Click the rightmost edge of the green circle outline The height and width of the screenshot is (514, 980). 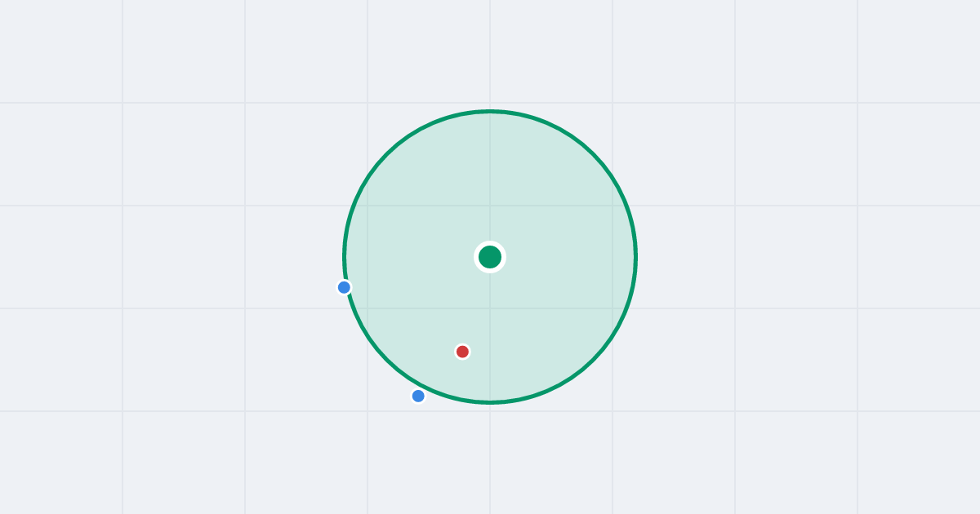[635, 257]
